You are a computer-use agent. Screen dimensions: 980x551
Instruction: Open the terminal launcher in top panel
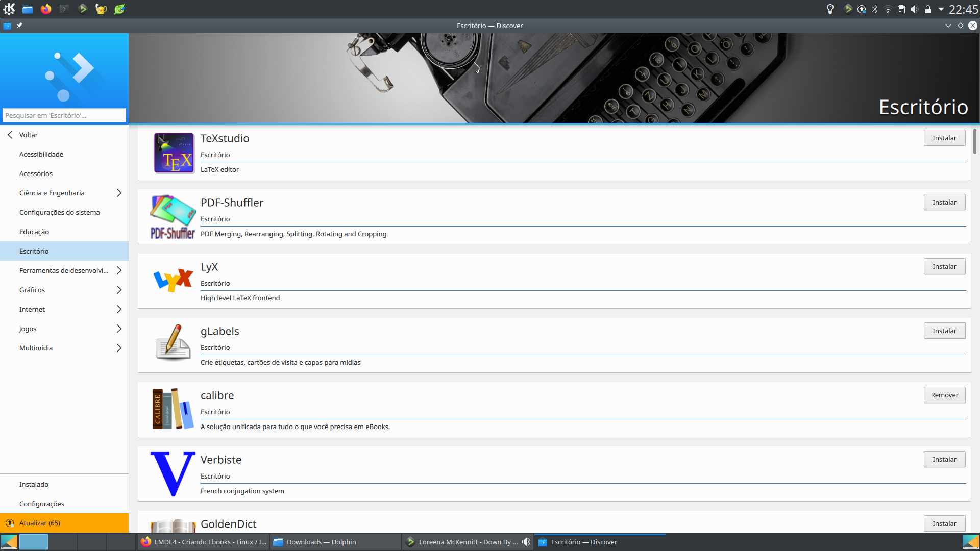point(64,9)
